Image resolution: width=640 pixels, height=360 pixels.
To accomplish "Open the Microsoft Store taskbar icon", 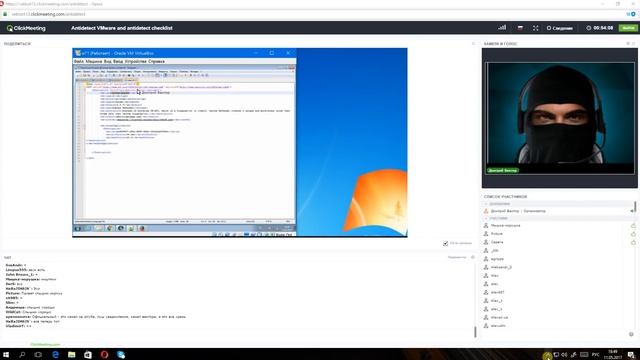I will [88, 354].
